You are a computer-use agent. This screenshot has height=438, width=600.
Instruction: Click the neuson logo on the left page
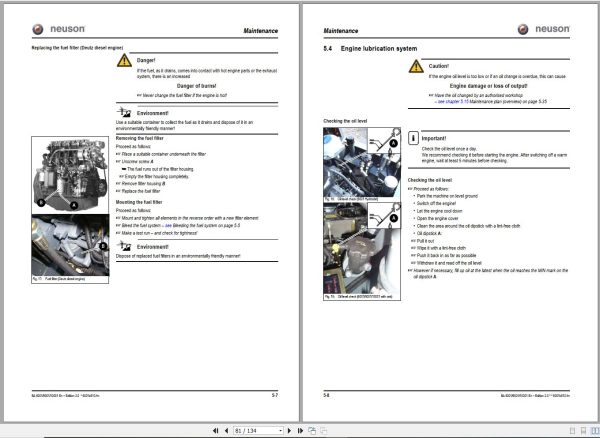(x=59, y=29)
